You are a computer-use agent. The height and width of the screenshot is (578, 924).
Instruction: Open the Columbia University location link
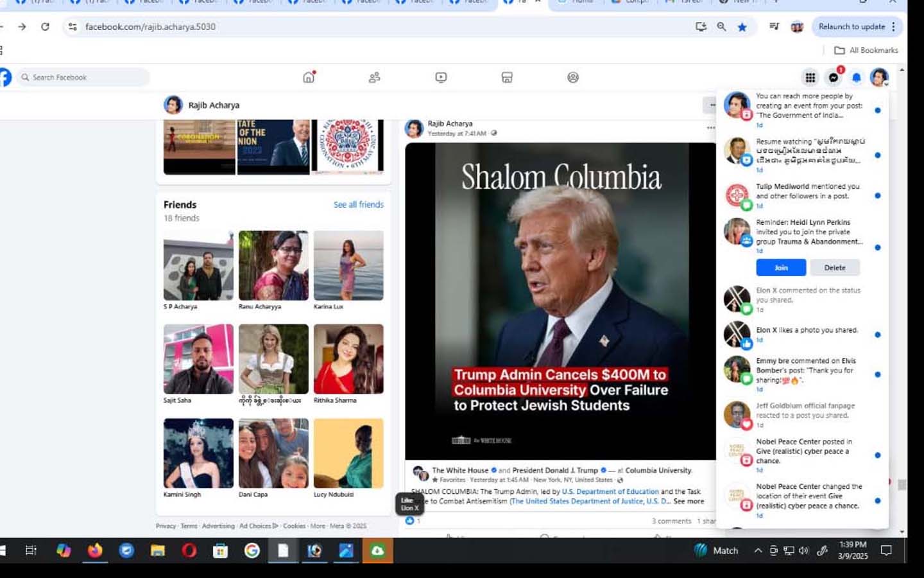[x=658, y=470]
